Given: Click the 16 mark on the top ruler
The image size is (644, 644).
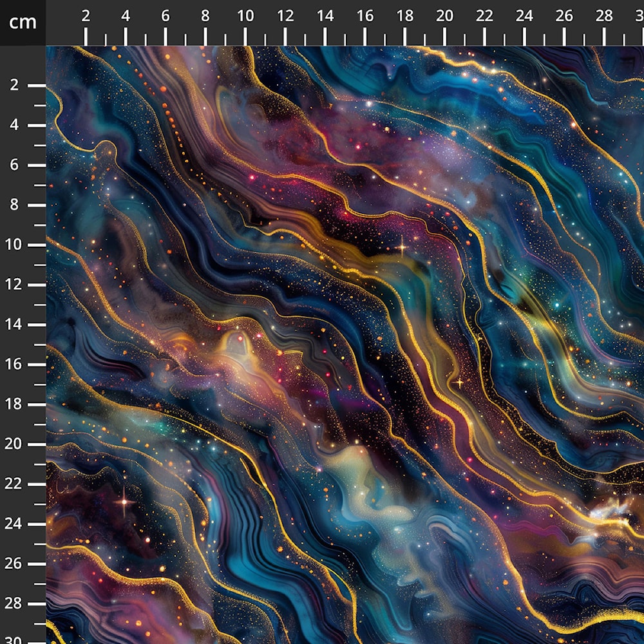Looking at the screenshot, I should pyautogui.click(x=365, y=17).
